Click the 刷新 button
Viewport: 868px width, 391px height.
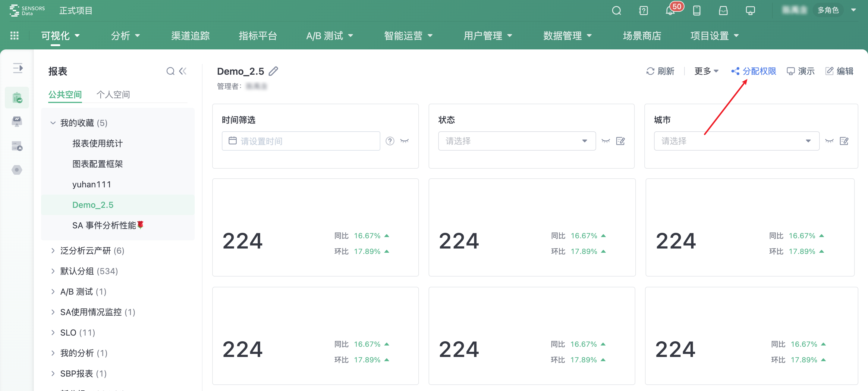660,71
